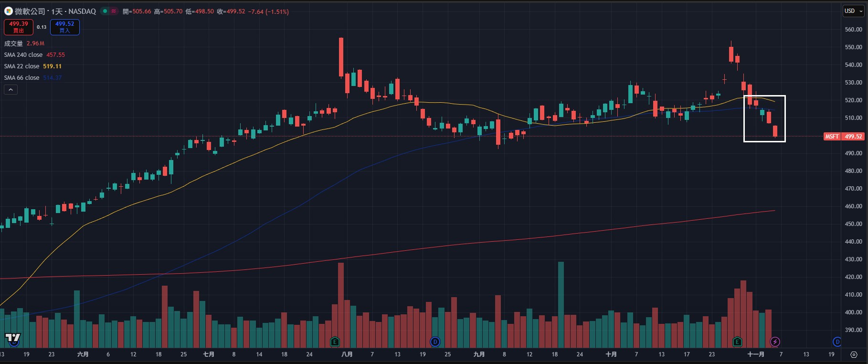
Task: Click the dividend D marker near August 19
Action: tap(435, 342)
